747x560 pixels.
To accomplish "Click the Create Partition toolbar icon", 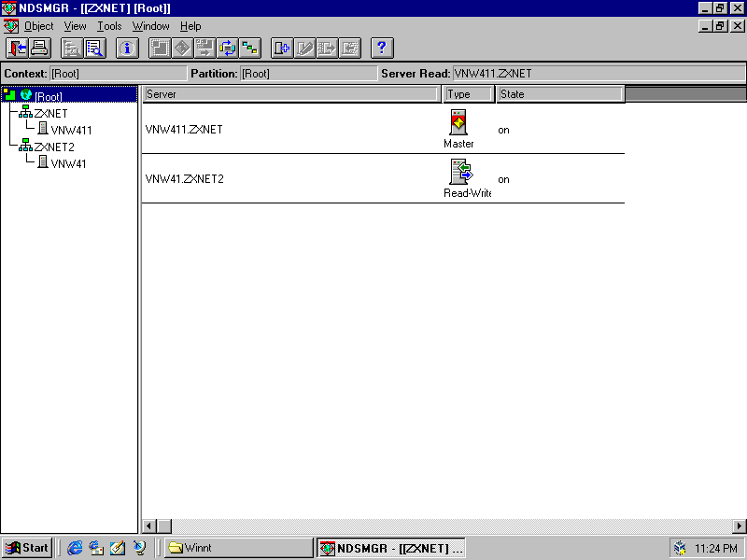I will [160, 49].
